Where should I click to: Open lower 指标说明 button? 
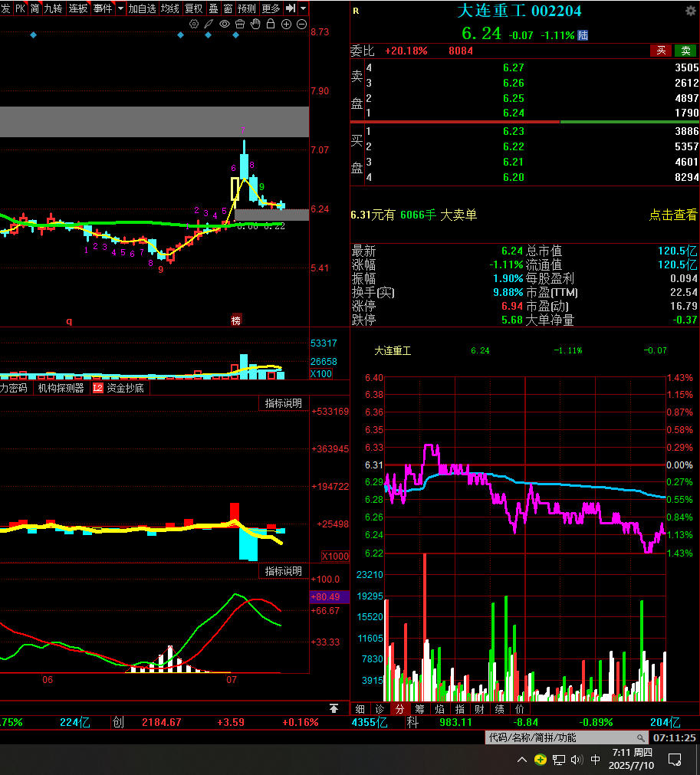point(283,571)
